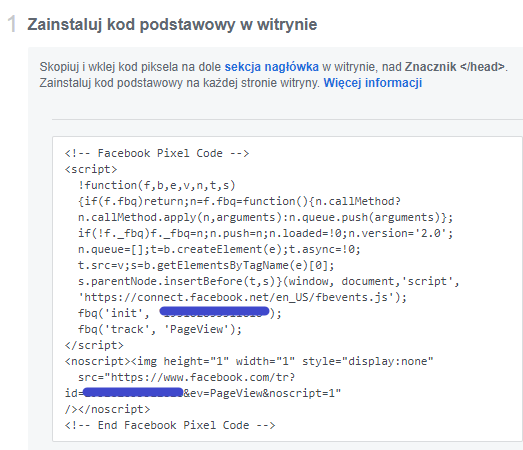Click the closing script tag line
The height and width of the screenshot is (450, 523).
(94, 346)
